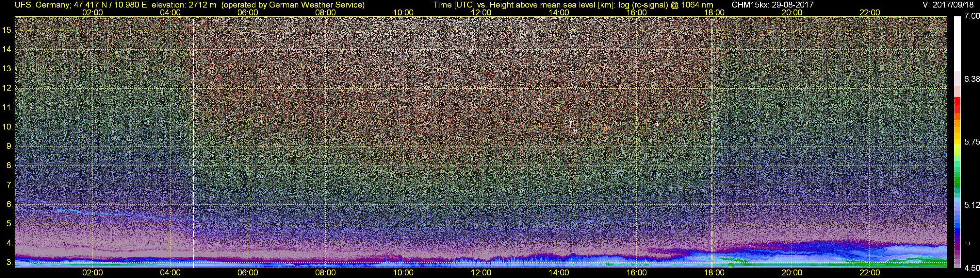Click the height axis label "10."
Screen dimensions: 980x278
(8, 127)
